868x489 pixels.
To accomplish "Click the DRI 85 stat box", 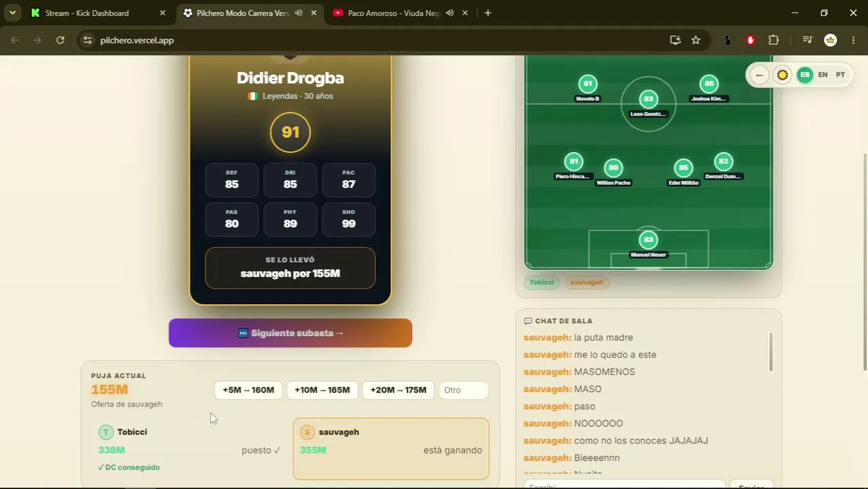I will pos(290,180).
